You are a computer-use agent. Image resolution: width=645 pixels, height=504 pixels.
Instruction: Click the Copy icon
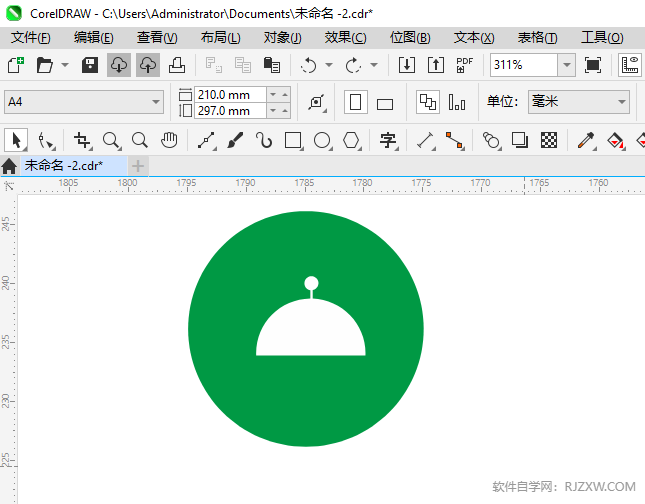(x=243, y=65)
